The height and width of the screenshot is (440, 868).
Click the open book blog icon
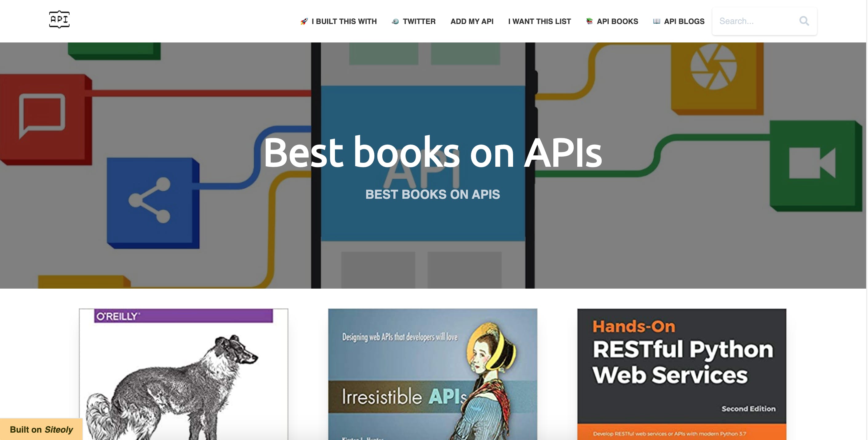pos(656,22)
